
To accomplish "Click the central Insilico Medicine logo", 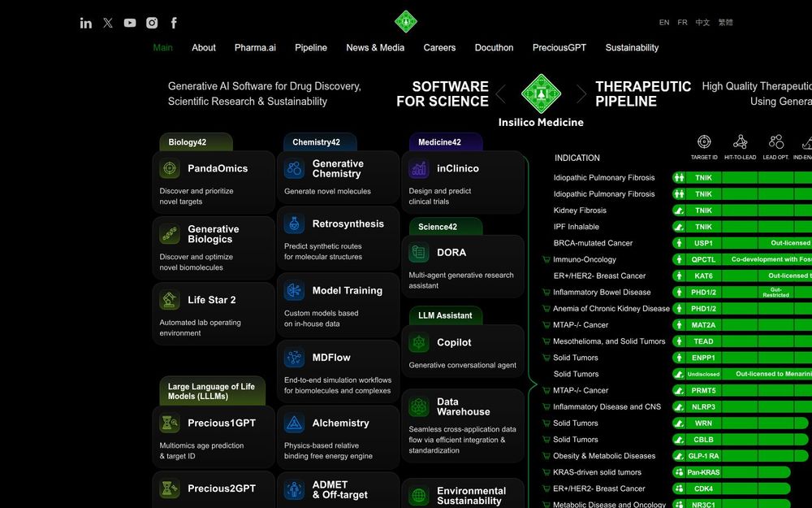I will pos(542,93).
